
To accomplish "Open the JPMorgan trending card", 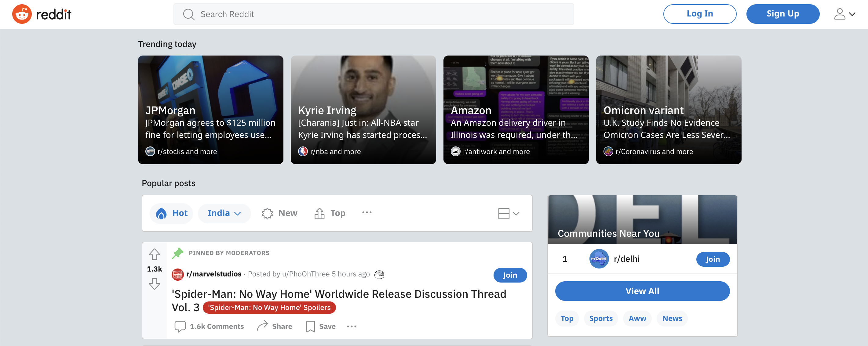I will (x=210, y=110).
